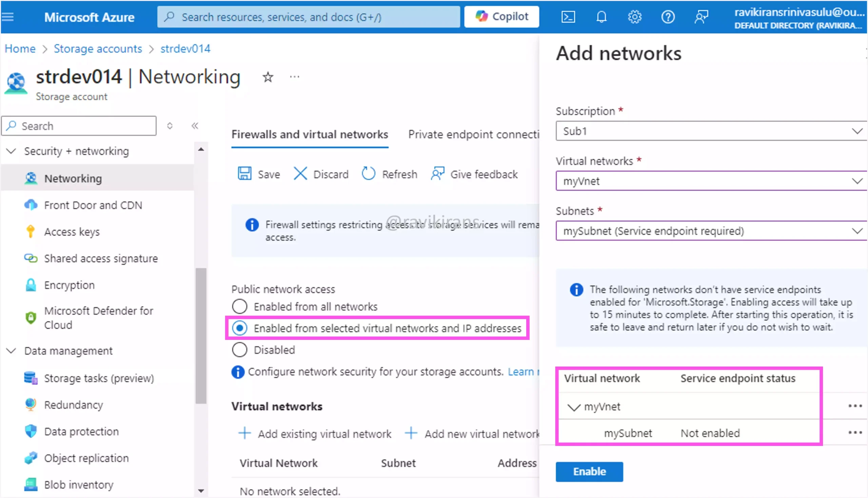Open the Azure portal hamburger menu
Image resolution: width=868 pixels, height=498 pixels.
coord(7,17)
